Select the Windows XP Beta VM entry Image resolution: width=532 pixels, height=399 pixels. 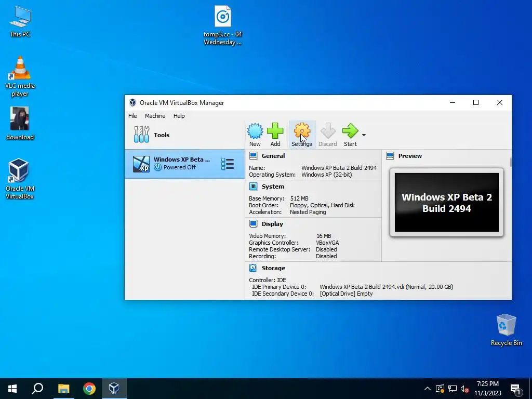tap(184, 164)
